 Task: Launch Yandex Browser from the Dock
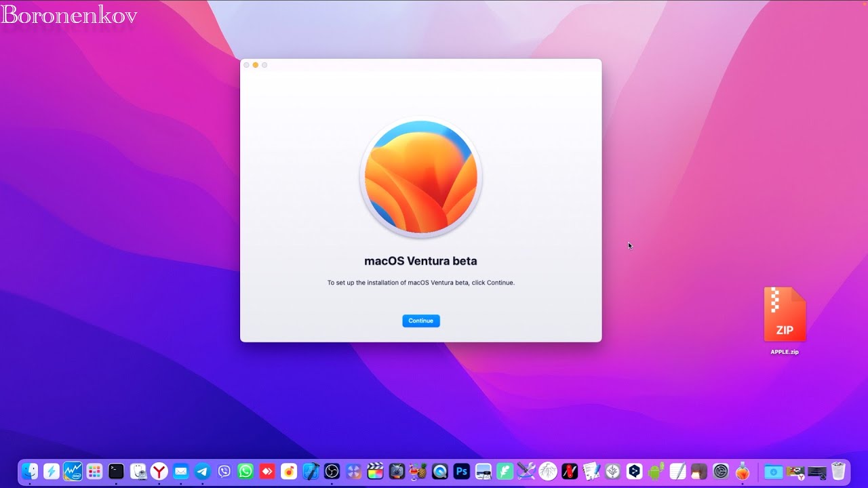point(159,471)
